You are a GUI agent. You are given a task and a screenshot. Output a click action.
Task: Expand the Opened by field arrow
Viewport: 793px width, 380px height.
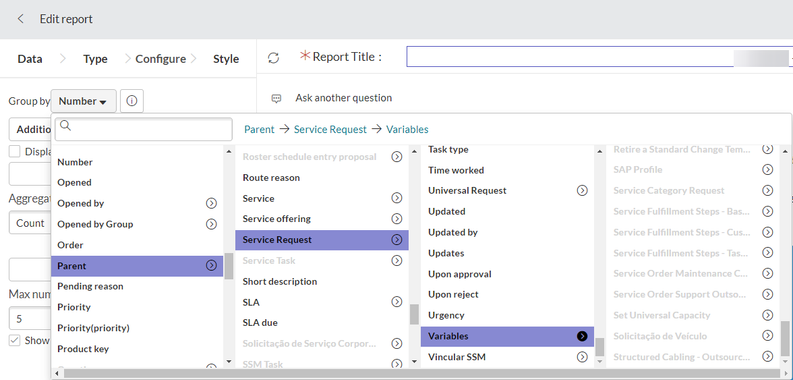[211, 203]
